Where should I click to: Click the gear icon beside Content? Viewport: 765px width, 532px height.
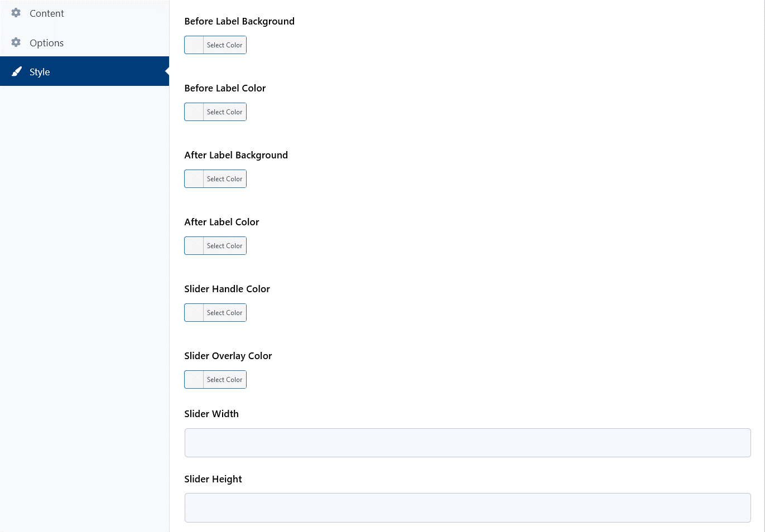click(16, 13)
